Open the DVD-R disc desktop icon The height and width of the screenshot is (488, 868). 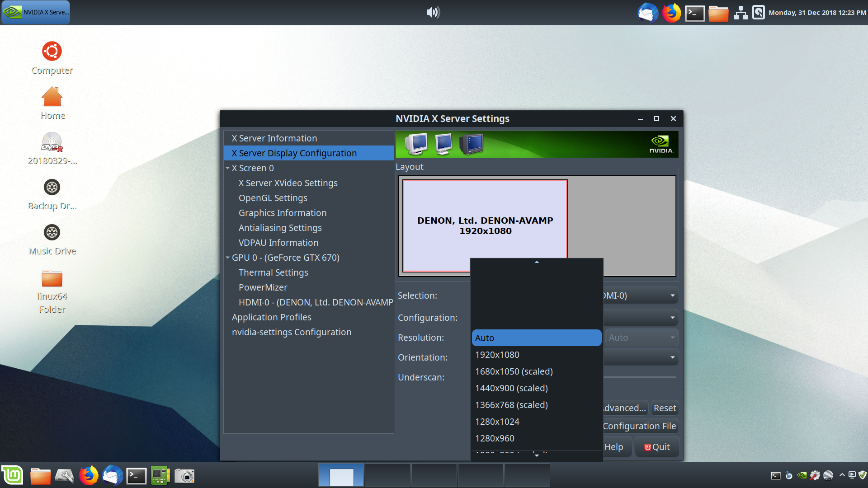[x=52, y=148]
